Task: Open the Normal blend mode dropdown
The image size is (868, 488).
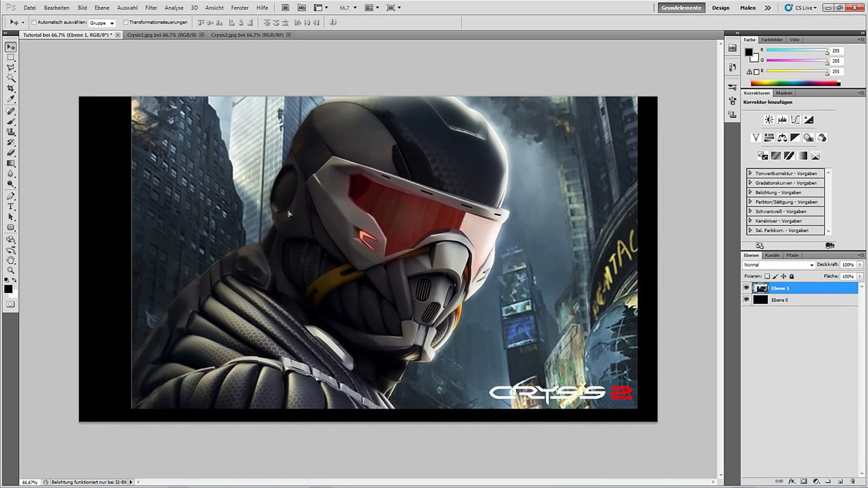Action: click(778, 265)
